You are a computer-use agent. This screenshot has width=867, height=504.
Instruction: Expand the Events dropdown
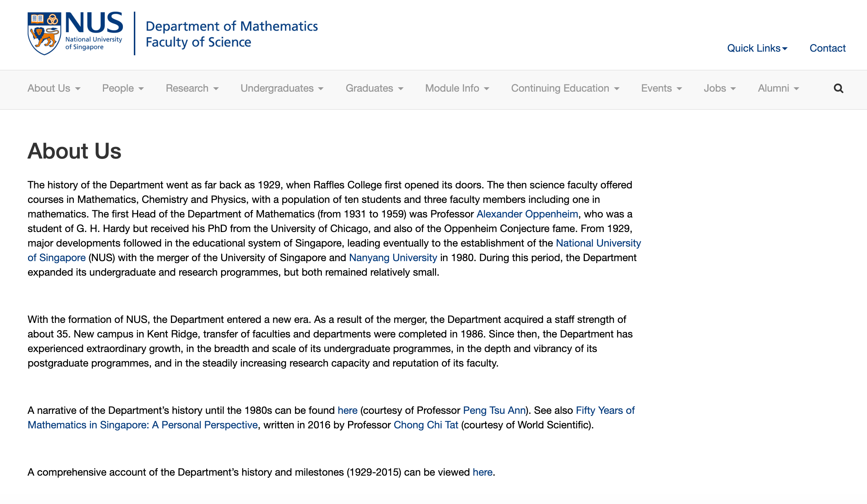tap(661, 88)
